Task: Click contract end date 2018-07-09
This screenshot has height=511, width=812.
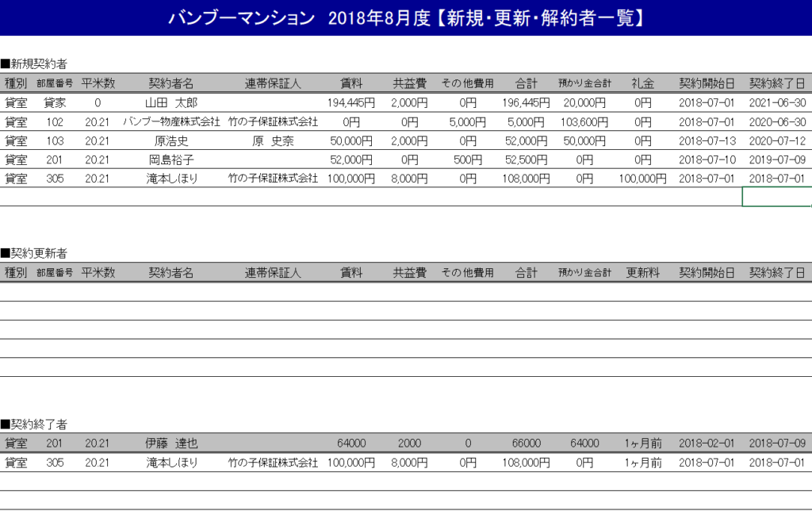Action: [777, 443]
